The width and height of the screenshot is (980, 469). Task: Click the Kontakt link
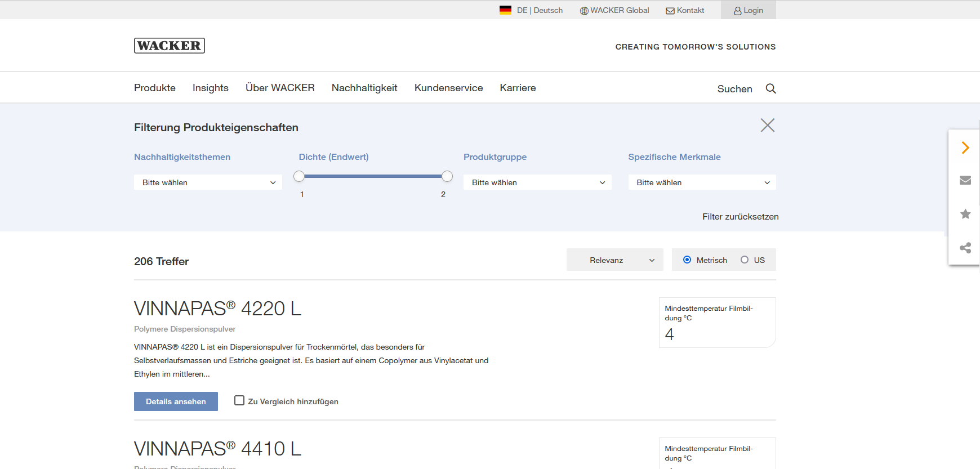pos(691,10)
